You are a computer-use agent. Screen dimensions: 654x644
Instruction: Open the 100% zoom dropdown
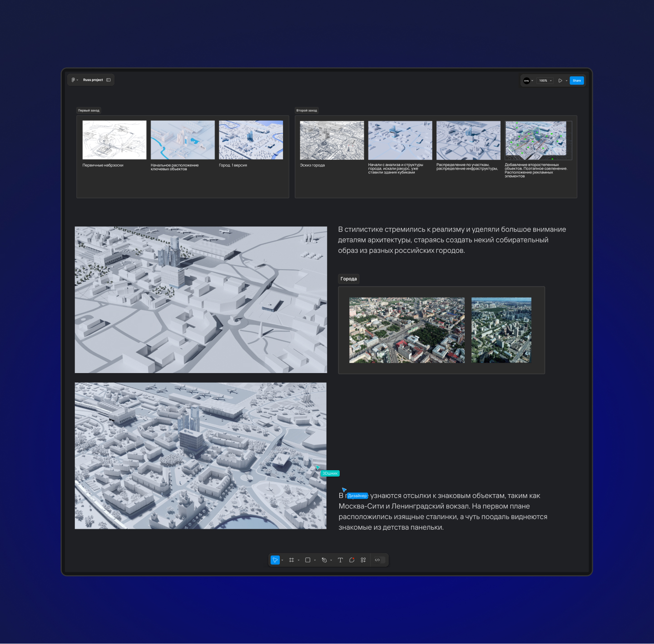[x=545, y=80]
